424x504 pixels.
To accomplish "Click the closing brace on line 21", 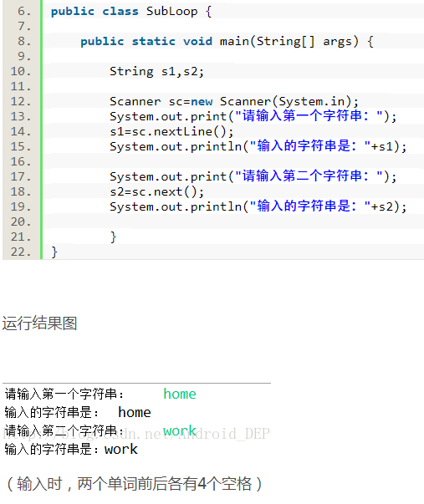I will coord(113,237).
